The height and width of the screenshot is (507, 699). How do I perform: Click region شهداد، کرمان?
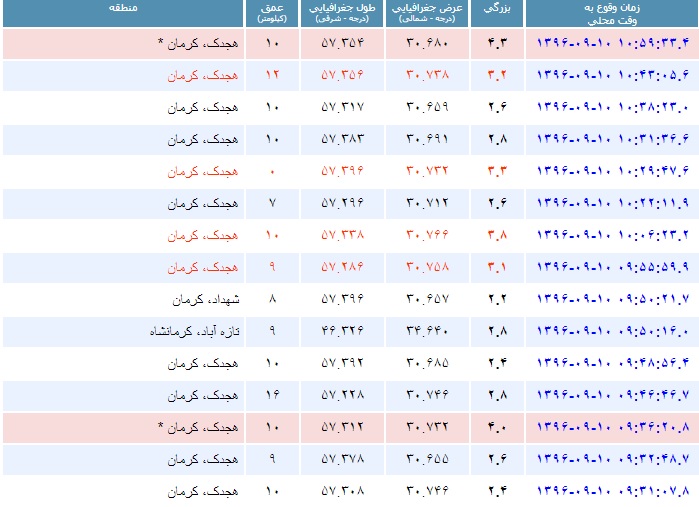206,300
